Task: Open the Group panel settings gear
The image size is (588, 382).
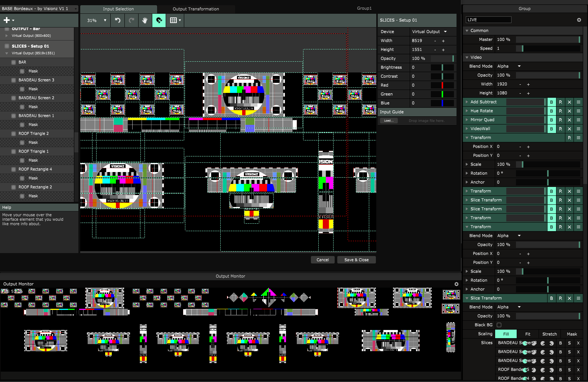Action: point(579,20)
